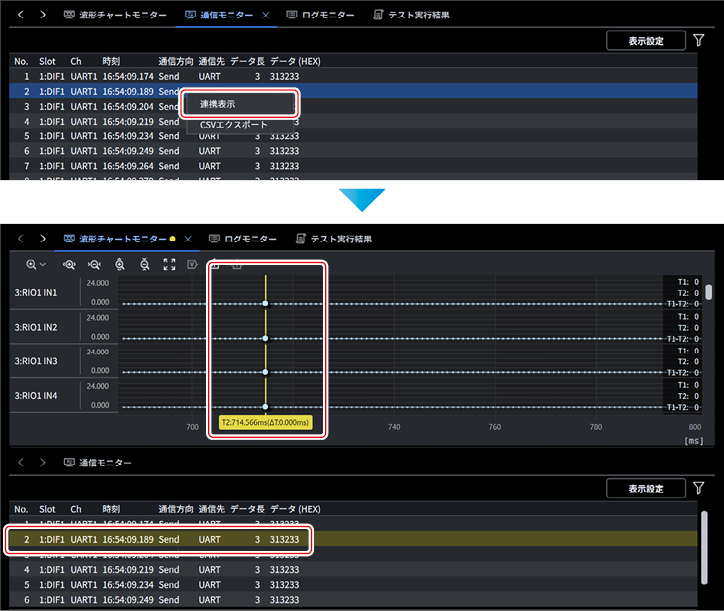
Task: Click the top 表示設定 button
Action: point(646,41)
